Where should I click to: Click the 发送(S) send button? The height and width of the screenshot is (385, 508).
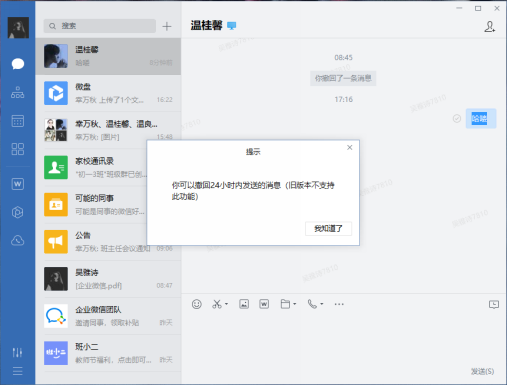[x=482, y=371]
